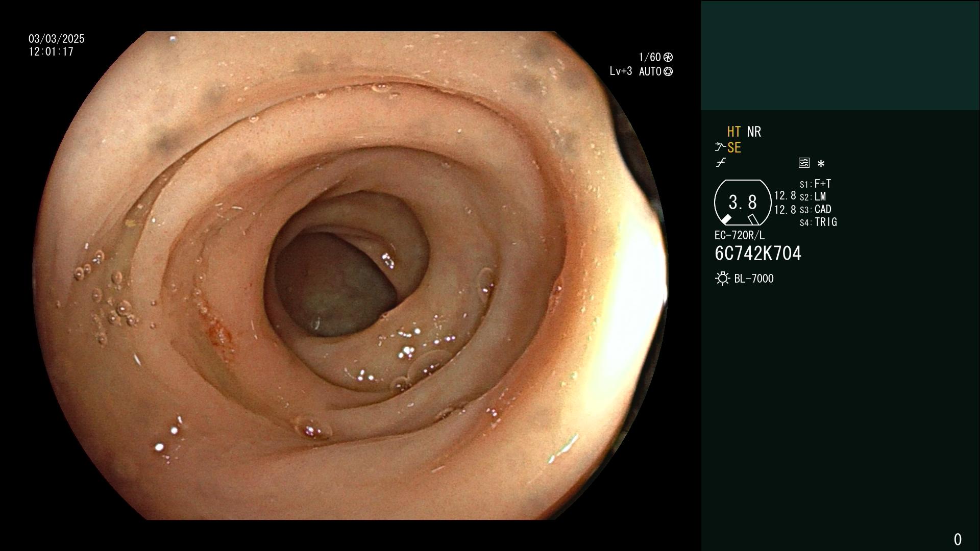The width and height of the screenshot is (980, 551).
Task: Click the BL-7000 light source label
Action: tap(754, 279)
